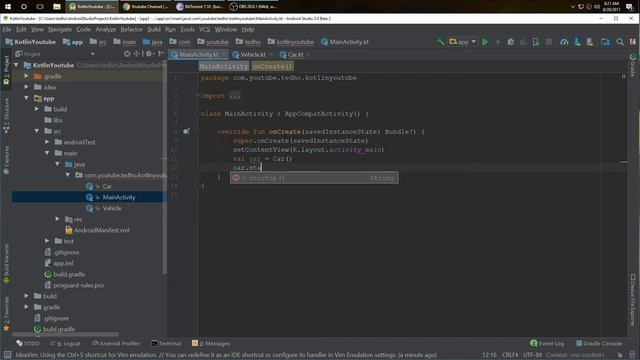Click MainActivity breadcrumb above the code

click(x=224, y=66)
